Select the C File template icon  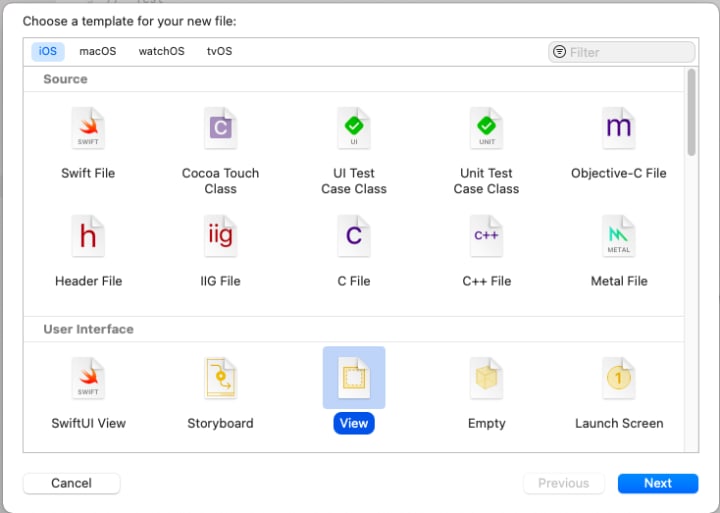click(x=354, y=236)
